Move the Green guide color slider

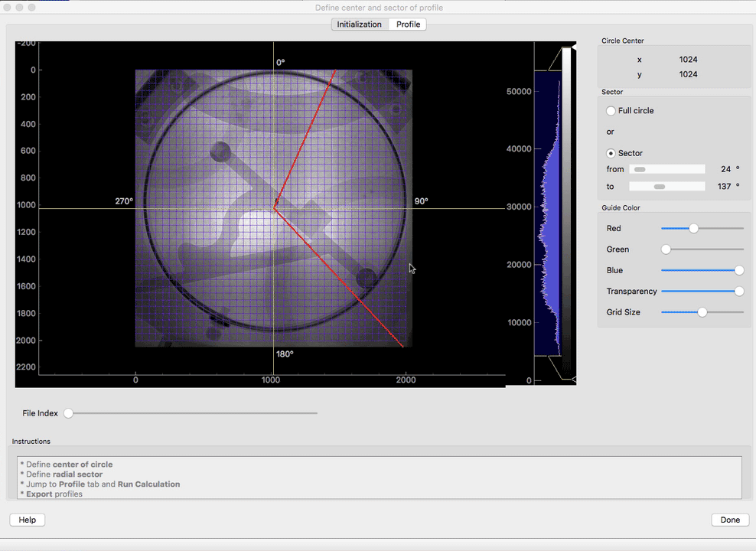click(x=666, y=249)
